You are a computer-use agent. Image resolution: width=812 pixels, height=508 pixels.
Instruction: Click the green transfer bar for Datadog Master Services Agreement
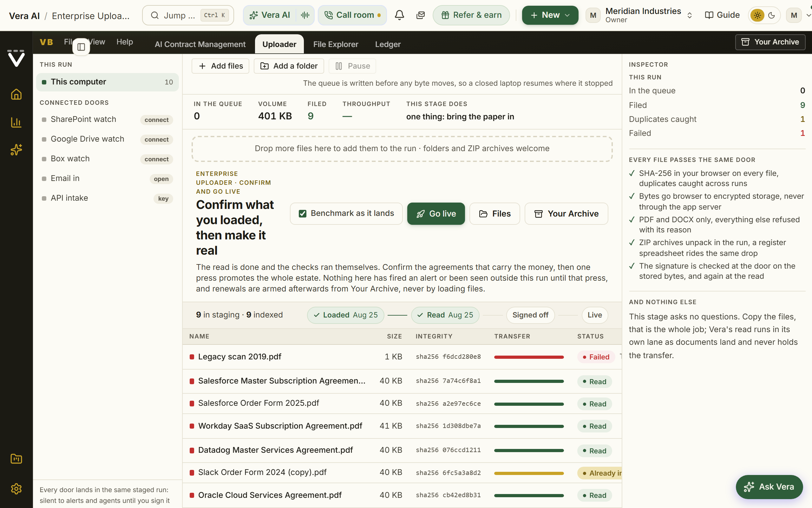(529, 450)
